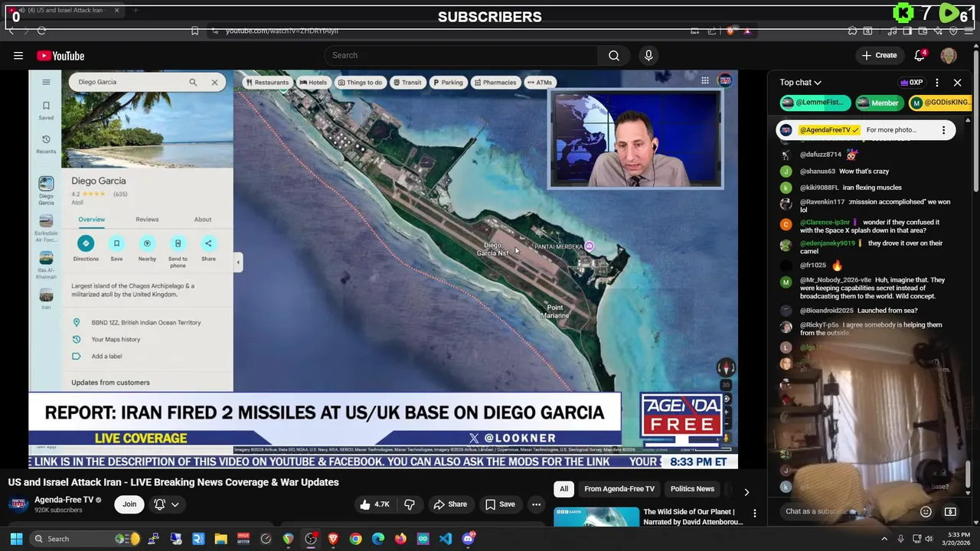Click the video title 'US and Israel Attack Iran'
The width and height of the screenshot is (980, 551).
pos(174,482)
